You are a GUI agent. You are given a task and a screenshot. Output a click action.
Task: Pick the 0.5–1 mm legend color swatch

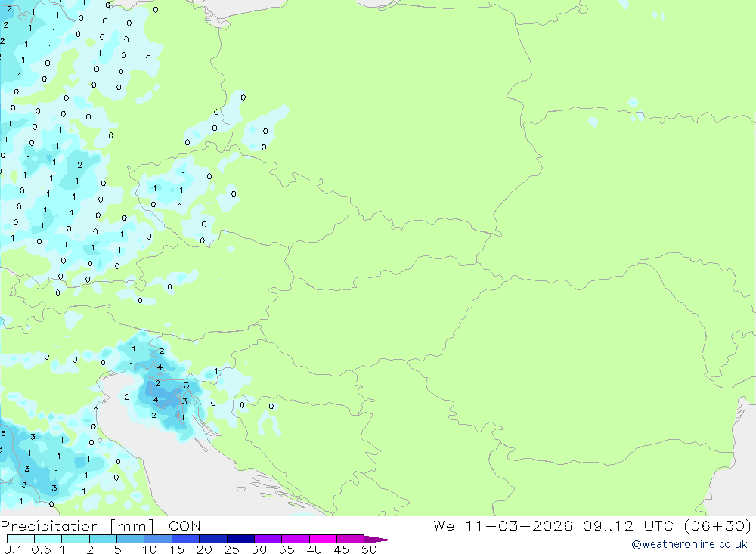pyautogui.click(x=48, y=539)
